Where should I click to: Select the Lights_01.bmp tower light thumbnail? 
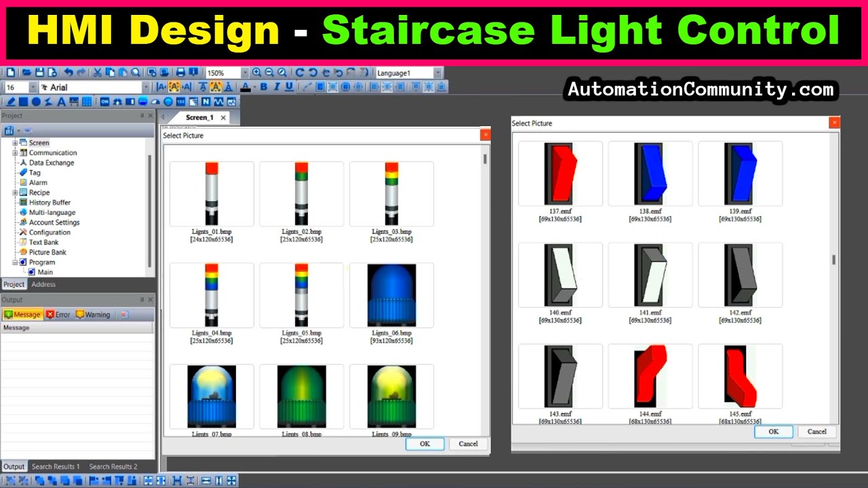click(x=212, y=194)
